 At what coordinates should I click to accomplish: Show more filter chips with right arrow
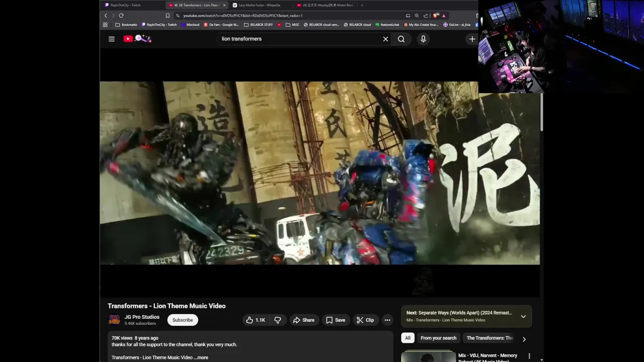pos(524,339)
